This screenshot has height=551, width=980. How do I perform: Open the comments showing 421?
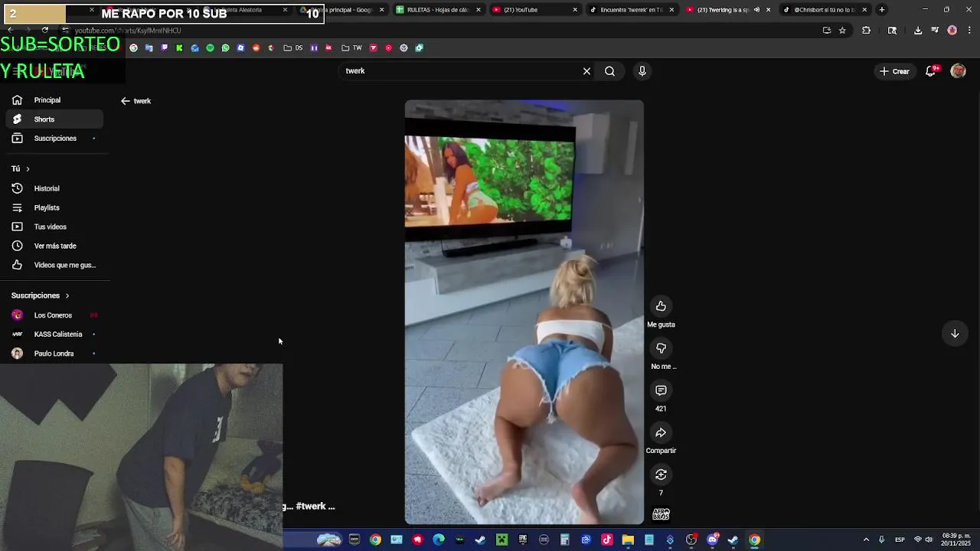[x=661, y=390]
